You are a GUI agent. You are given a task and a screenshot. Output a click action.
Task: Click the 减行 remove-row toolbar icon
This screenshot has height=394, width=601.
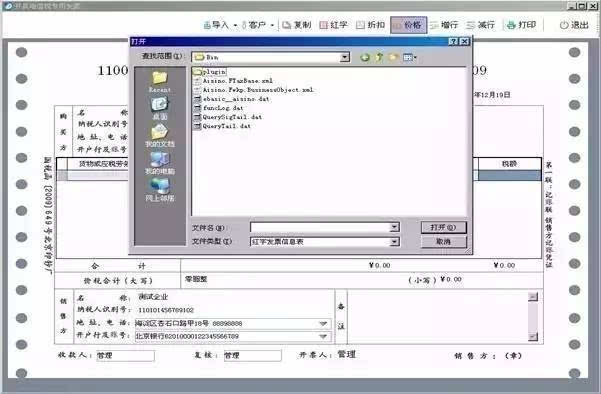point(481,25)
